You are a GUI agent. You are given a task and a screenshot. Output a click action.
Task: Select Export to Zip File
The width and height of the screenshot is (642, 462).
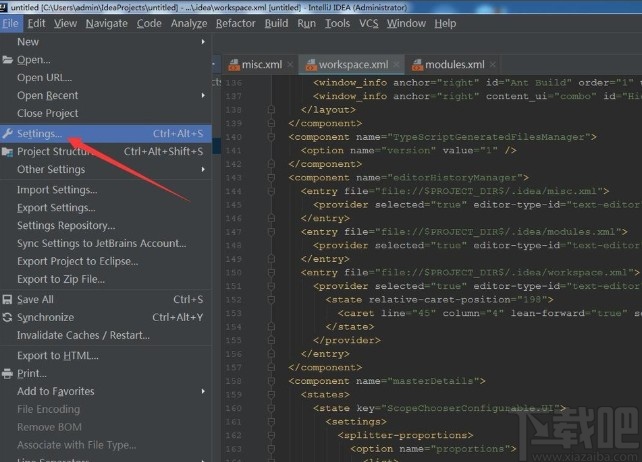click(61, 280)
